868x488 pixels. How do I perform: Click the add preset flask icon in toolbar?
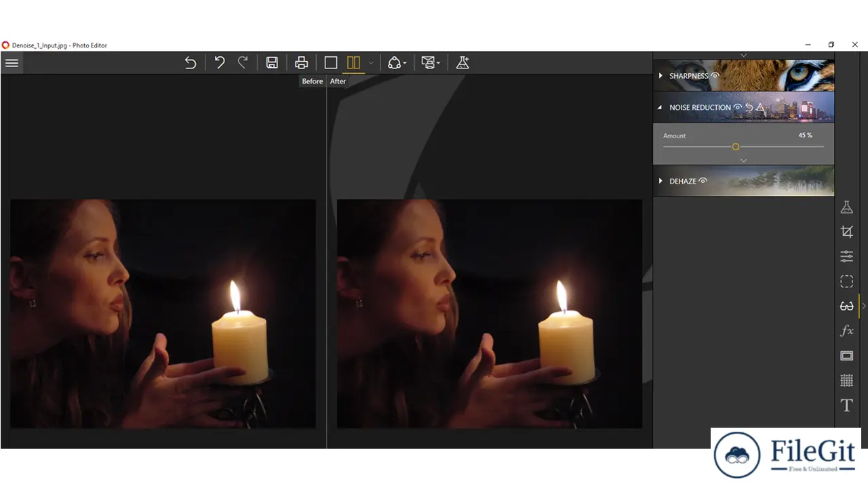coord(462,63)
